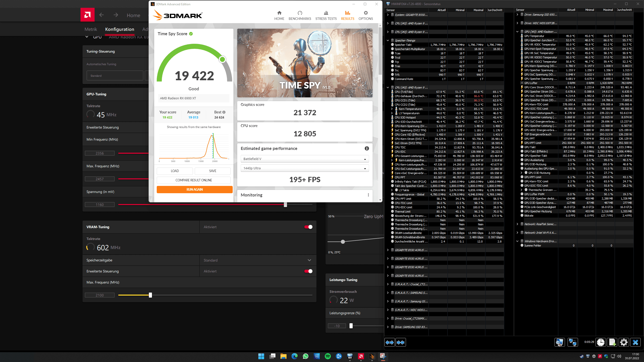Click info icon next to Best score
This screenshot has height=362, width=644.
pyautogui.click(x=224, y=112)
